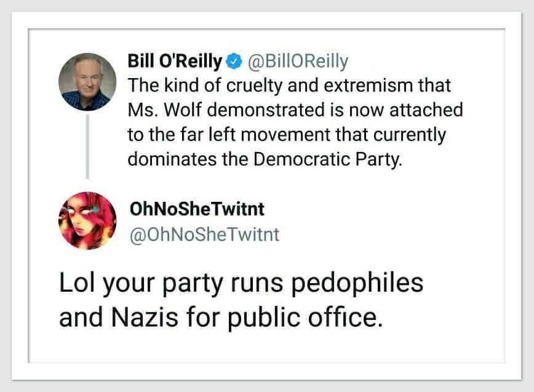Click the blue verified badge icon
534x392 pixels.
tap(233, 62)
